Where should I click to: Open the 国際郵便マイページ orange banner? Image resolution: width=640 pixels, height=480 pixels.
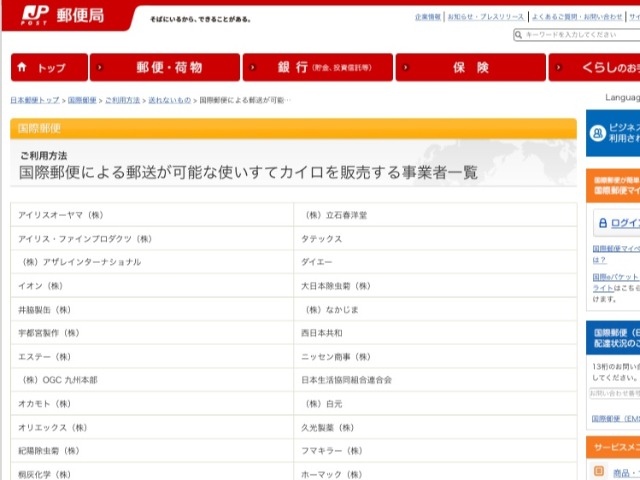(x=613, y=186)
